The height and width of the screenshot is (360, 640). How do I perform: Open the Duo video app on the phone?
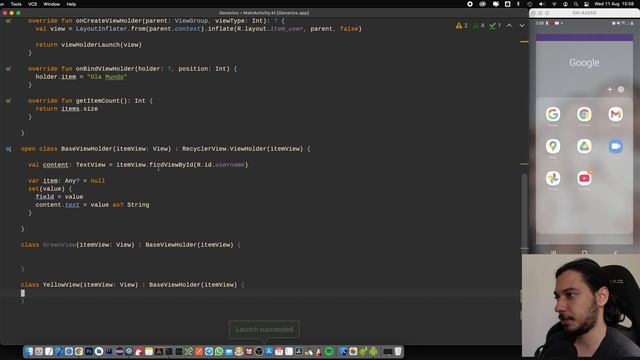(x=616, y=146)
